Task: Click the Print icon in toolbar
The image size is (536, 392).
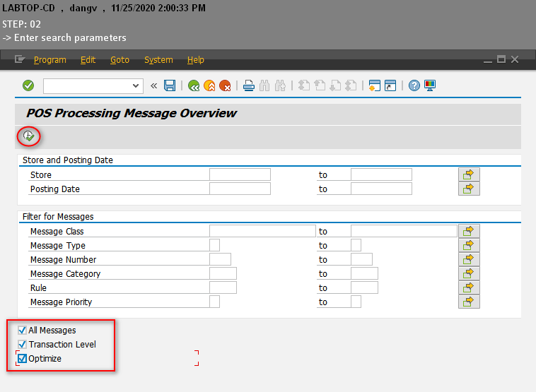Action: (x=249, y=85)
